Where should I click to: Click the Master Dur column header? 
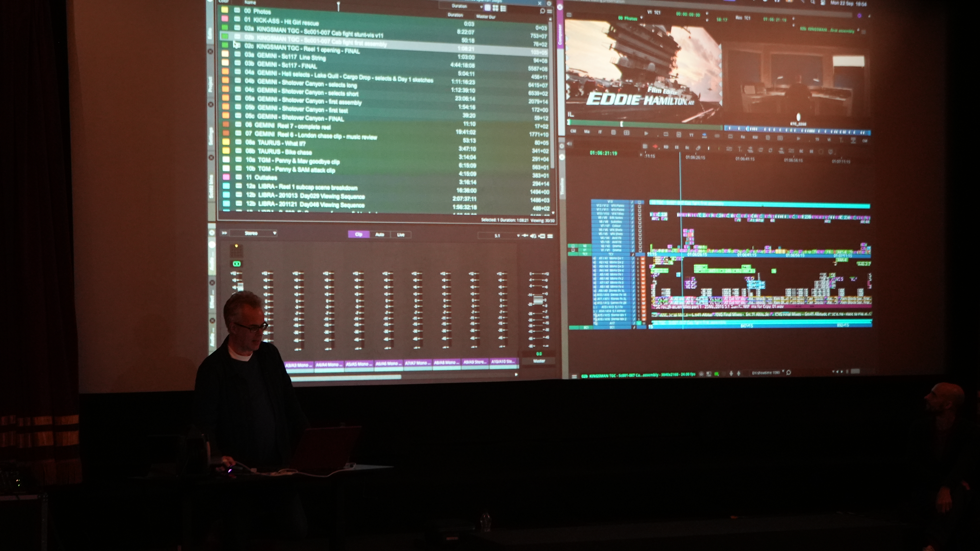pyautogui.click(x=486, y=17)
